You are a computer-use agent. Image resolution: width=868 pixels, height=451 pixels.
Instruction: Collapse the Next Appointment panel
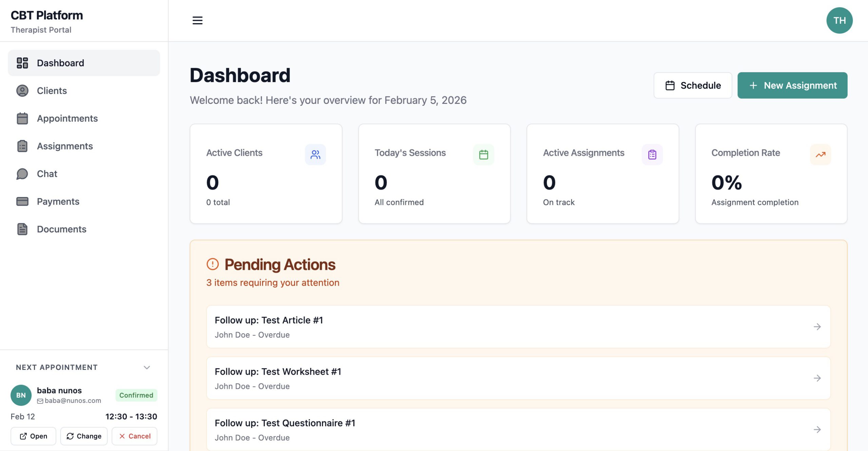click(147, 368)
